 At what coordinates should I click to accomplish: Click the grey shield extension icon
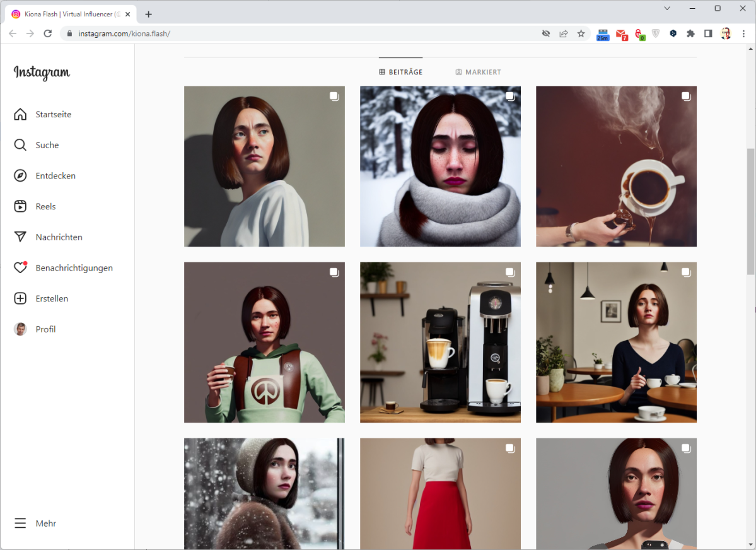(x=656, y=33)
